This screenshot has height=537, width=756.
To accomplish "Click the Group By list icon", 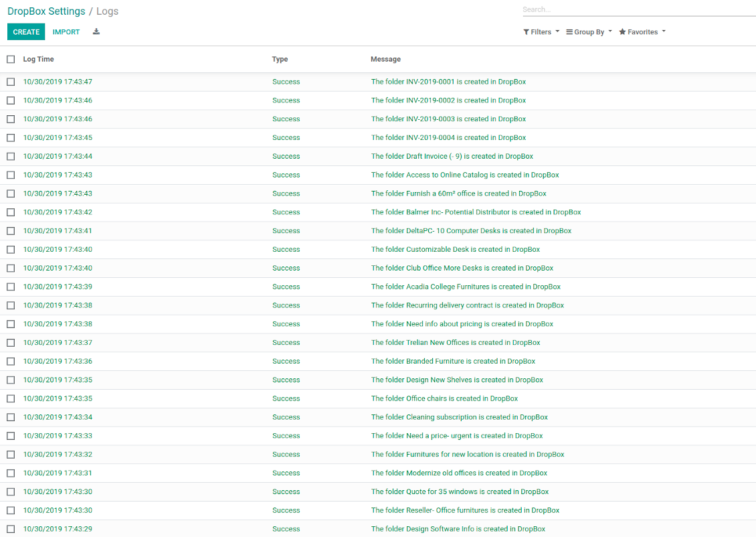I will (x=569, y=32).
